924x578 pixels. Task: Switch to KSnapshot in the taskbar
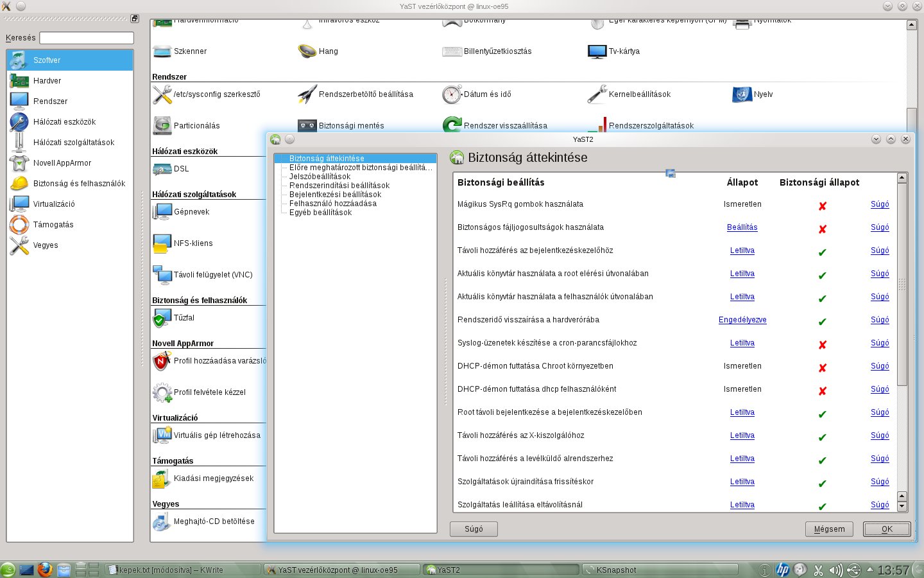point(660,570)
